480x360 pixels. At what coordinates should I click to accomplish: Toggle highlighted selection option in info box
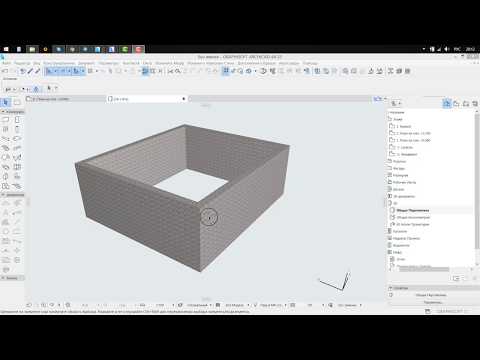(x=36, y=89)
